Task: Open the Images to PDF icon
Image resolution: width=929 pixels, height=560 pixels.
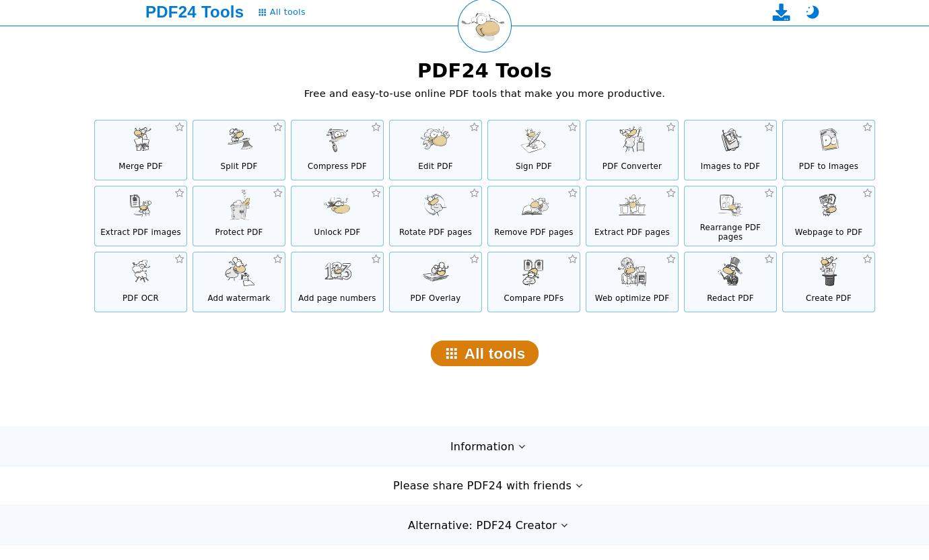Action: click(x=730, y=139)
